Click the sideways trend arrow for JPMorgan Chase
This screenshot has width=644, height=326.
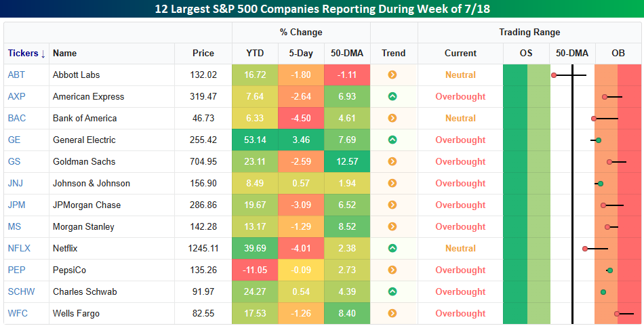tap(393, 205)
